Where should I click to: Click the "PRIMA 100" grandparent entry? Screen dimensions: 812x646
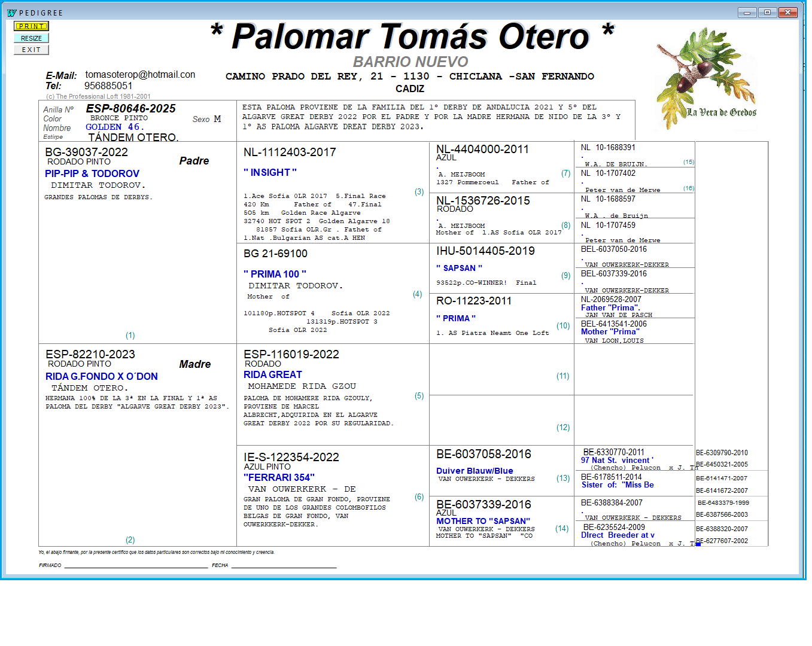[x=275, y=274]
